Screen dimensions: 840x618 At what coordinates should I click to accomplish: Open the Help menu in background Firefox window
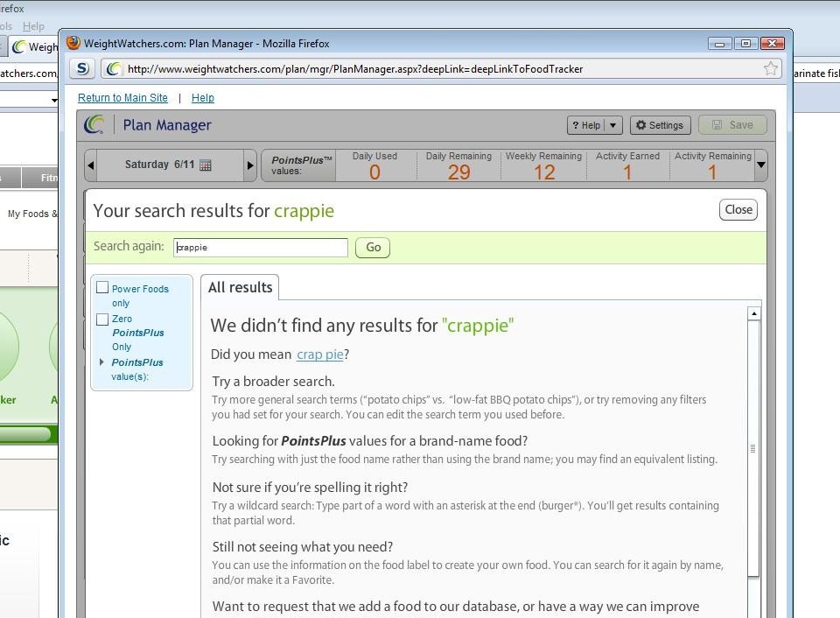click(33, 26)
